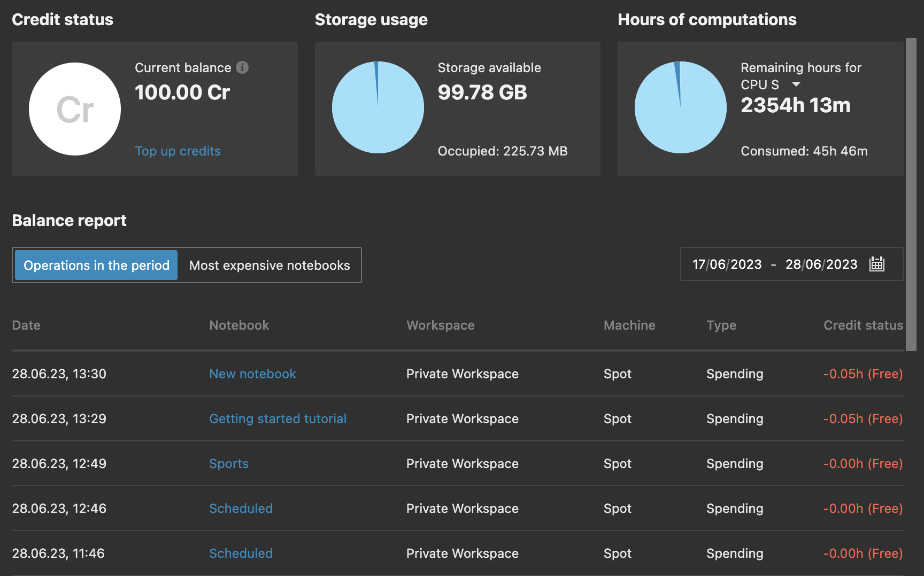This screenshot has height=576, width=924.
Task: Click the Occupied storage indicator
Action: (x=503, y=151)
